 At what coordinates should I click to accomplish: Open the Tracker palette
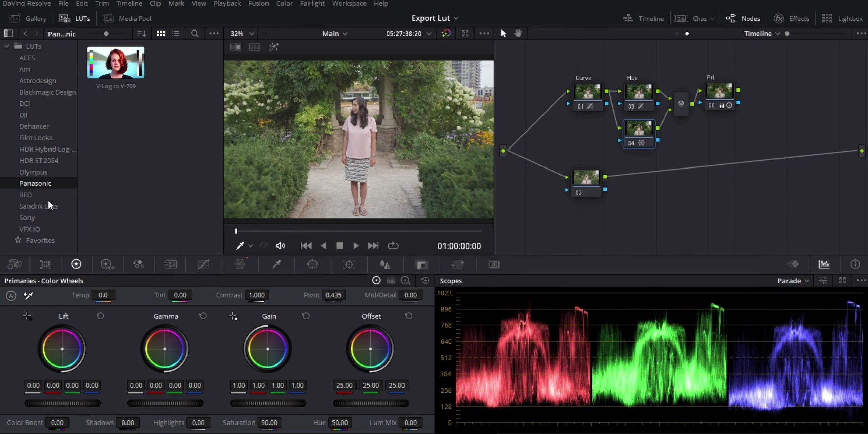point(349,264)
